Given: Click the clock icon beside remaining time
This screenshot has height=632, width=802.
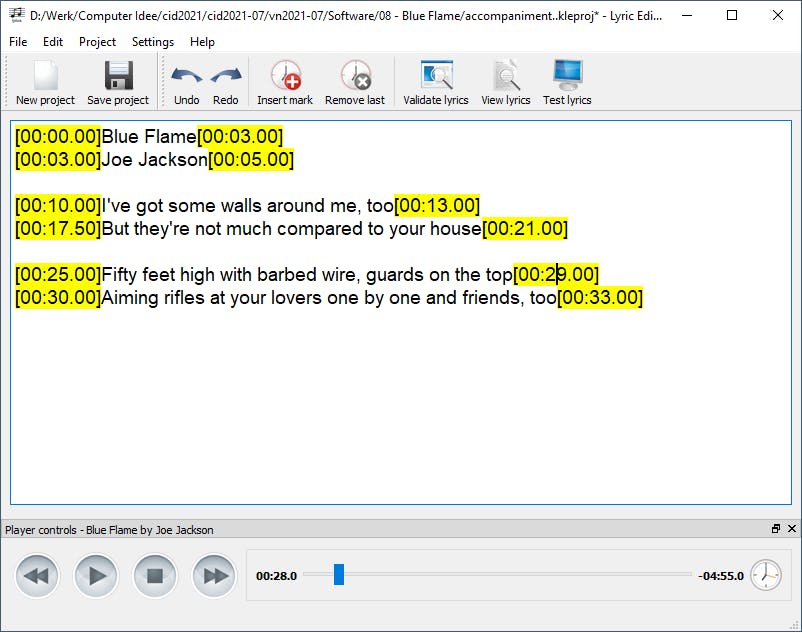Looking at the screenshot, I should pyautogui.click(x=766, y=575).
